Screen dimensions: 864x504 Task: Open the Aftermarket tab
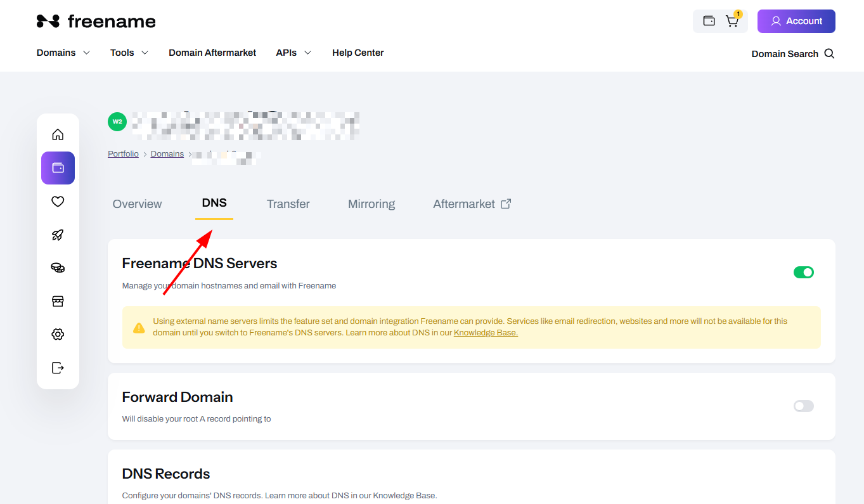click(x=472, y=204)
